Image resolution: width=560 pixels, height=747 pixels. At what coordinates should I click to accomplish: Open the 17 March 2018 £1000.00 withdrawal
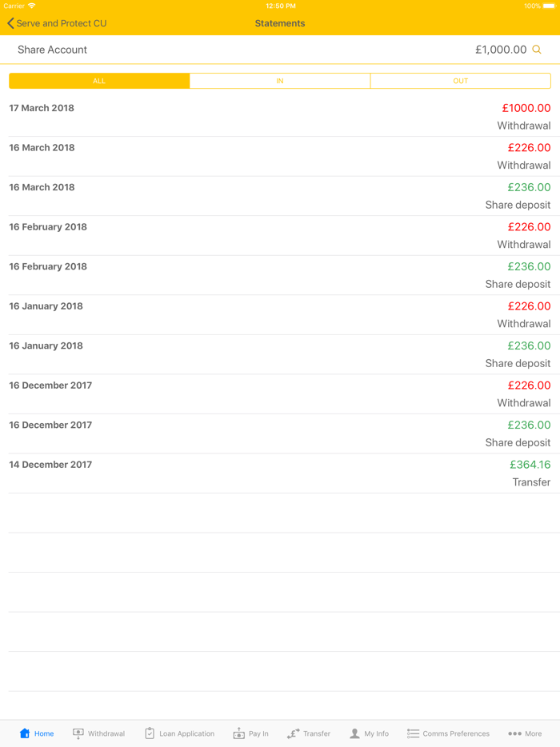[280, 117]
